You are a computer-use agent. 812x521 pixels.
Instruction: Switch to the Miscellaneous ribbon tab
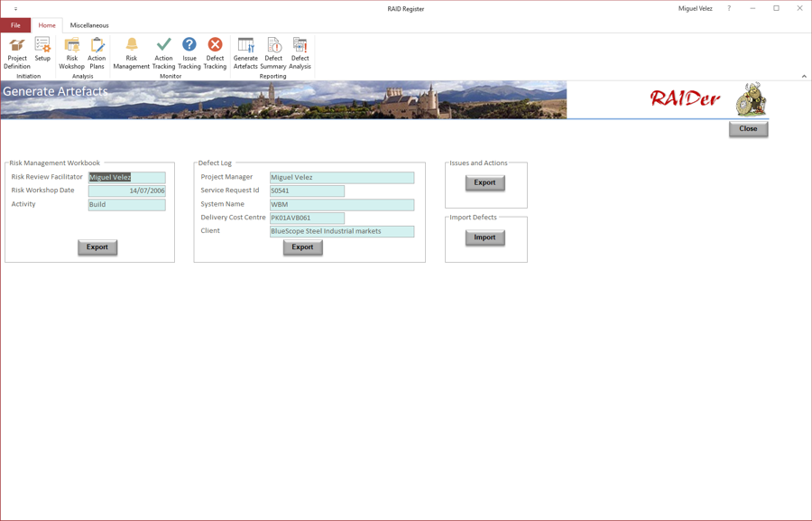[x=89, y=25]
